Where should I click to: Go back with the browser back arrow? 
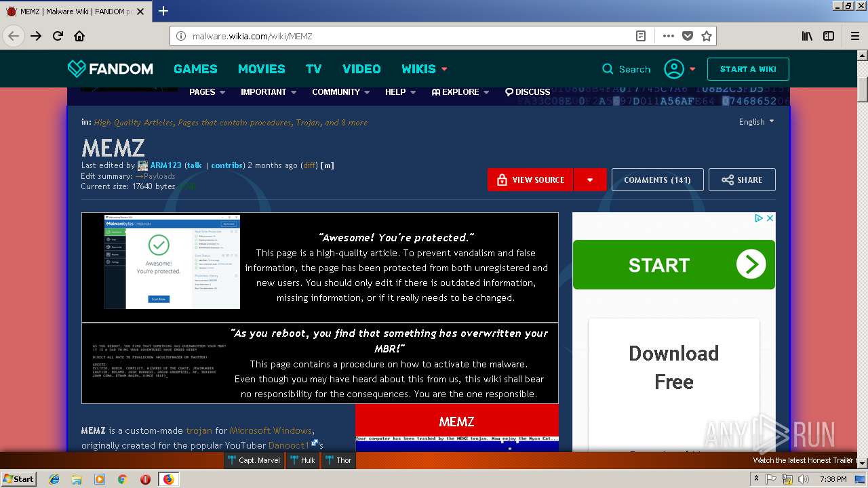click(x=14, y=36)
